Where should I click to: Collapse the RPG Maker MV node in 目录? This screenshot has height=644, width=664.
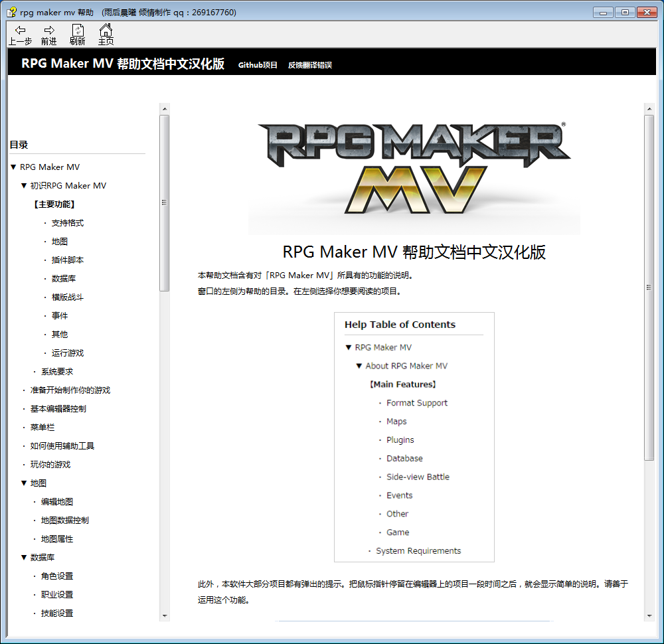click(x=13, y=167)
